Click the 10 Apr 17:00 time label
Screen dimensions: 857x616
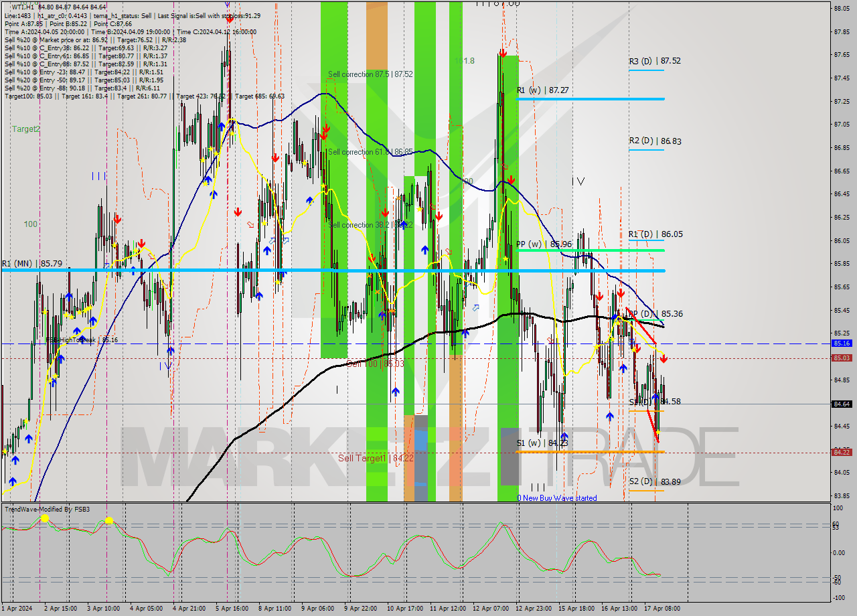[x=406, y=609]
